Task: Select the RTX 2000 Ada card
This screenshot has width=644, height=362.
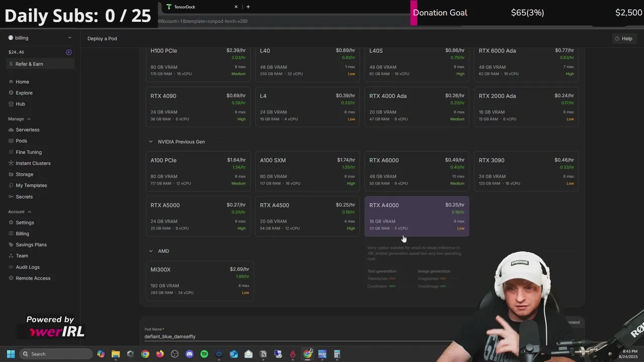Action: 526,107
